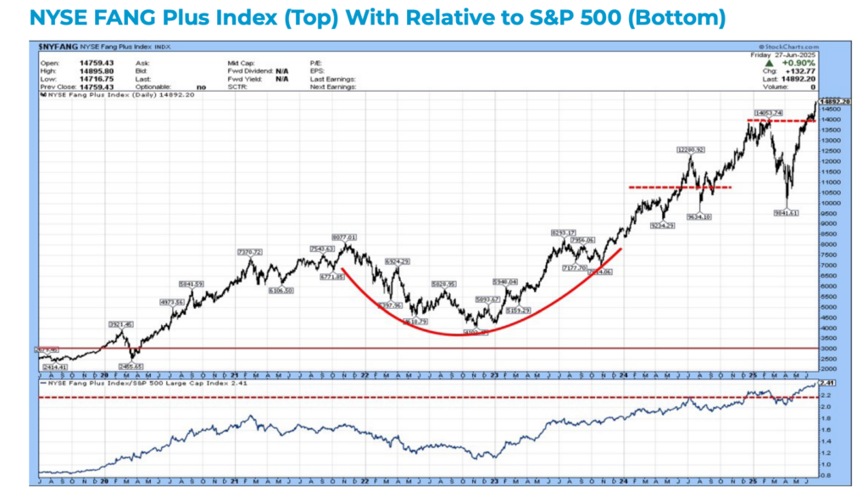Click the StockCharts.com copyright label
Image resolution: width=868 pixels, height=498 pixels.
789,48
